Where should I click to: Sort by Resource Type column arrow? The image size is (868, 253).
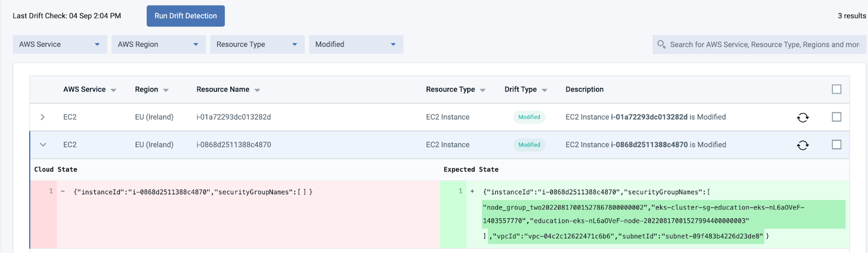coord(482,90)
